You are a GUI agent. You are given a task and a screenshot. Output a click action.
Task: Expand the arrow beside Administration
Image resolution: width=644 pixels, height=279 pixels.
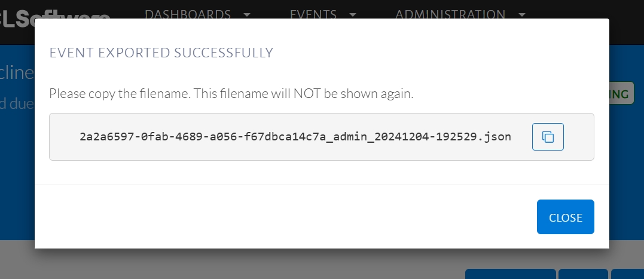[x=522, y=15]
